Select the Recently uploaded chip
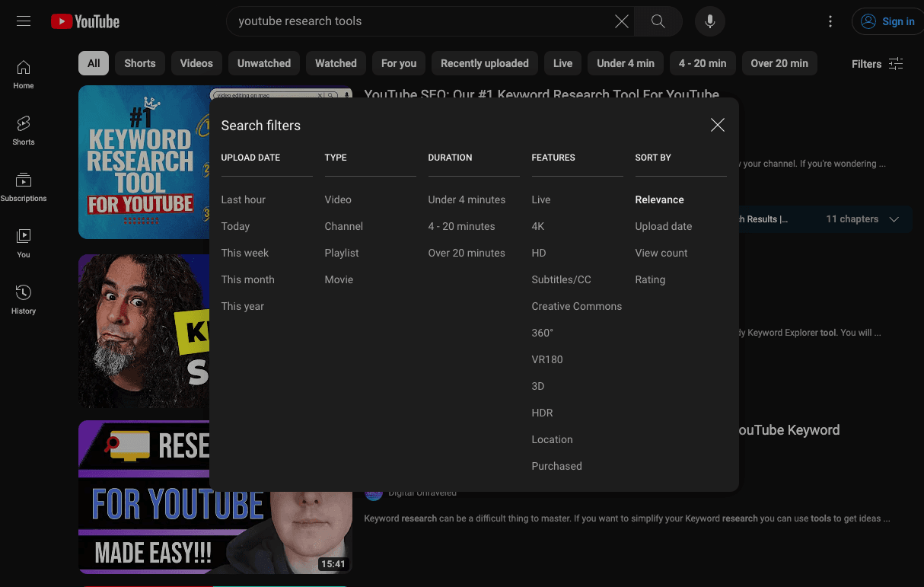924x587 pixels. coord(485,63)
